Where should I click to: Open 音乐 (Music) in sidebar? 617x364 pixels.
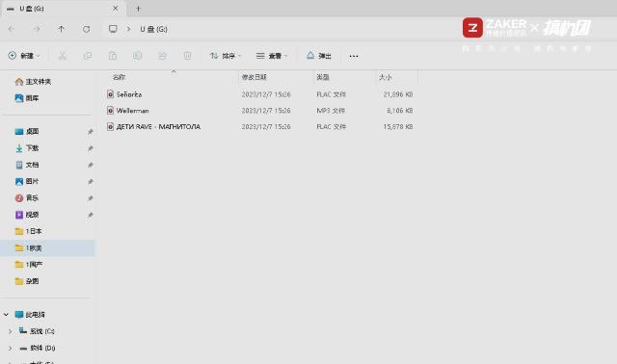coord(26,197)
